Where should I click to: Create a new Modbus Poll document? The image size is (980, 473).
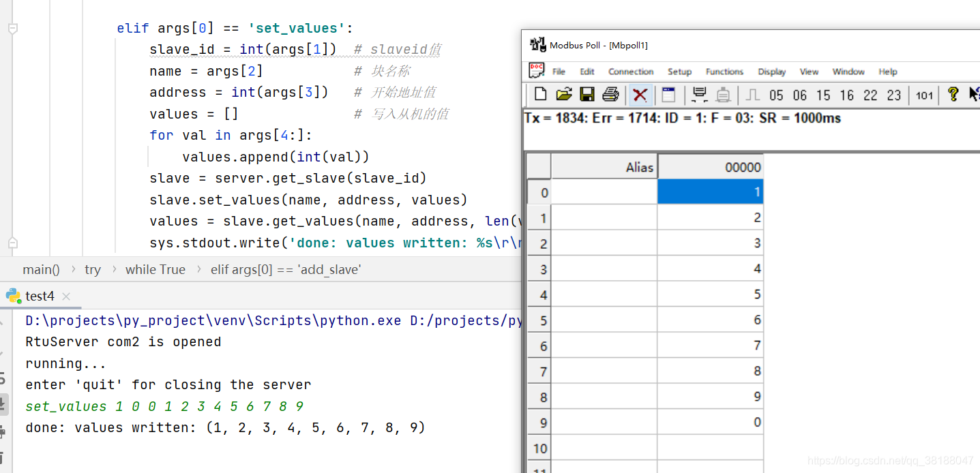541,95
